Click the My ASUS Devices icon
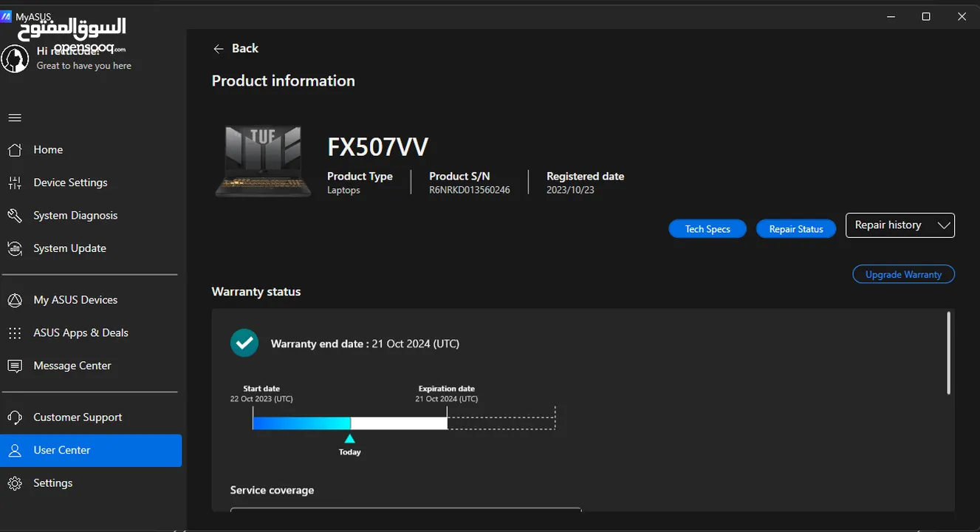Viewport: 980px width, 532px height. 15,300
